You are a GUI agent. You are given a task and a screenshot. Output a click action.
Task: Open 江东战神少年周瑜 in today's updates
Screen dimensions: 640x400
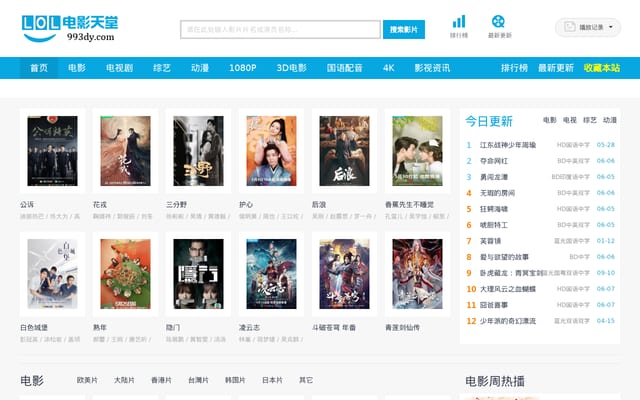click(508, 145)
